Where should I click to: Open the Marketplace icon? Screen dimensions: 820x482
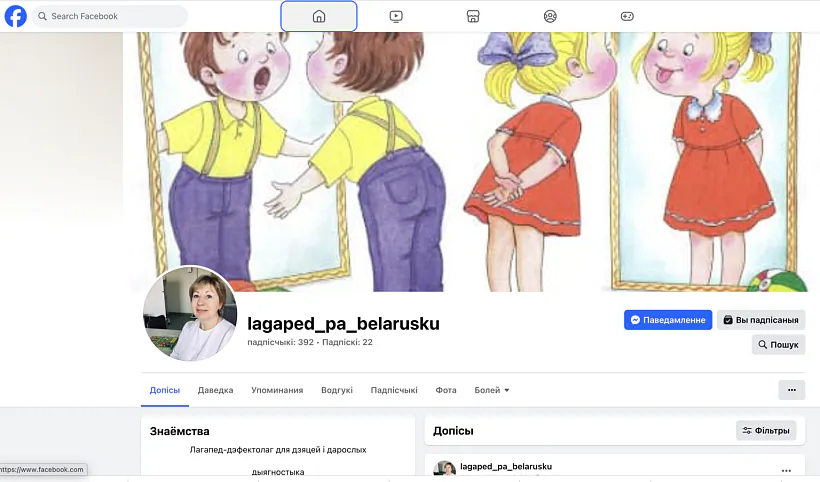[x=473, y=16]
